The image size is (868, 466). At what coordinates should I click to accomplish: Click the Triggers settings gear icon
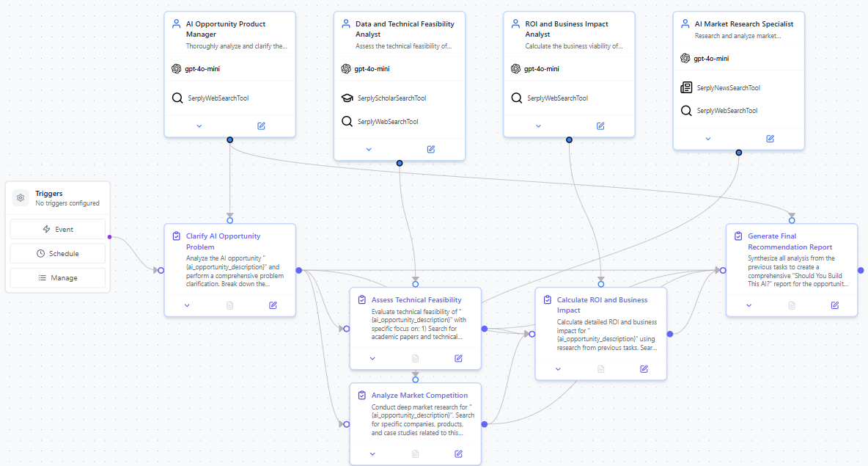coord(21,198)
